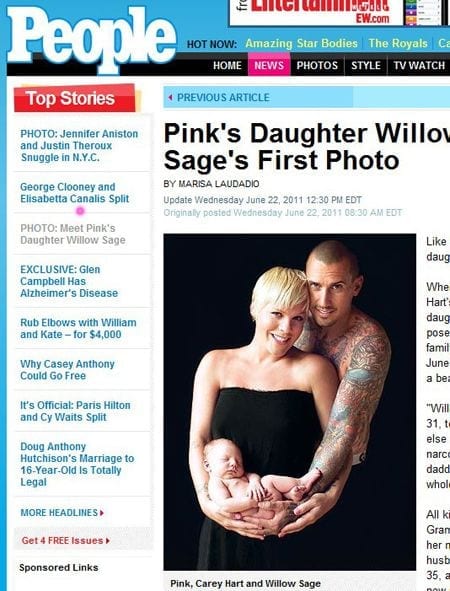450x591 pixels.
Task: Go to the PHOTOS section
Action: point(317,66)
